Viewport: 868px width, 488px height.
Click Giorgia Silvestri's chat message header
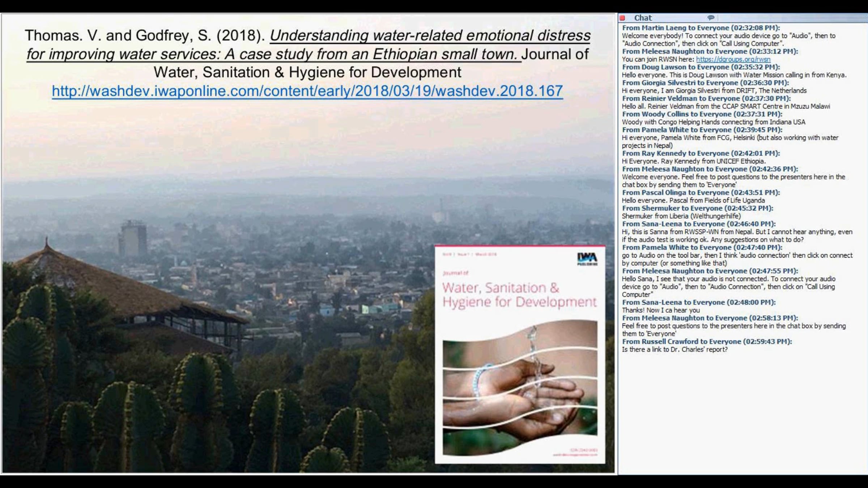705,83
